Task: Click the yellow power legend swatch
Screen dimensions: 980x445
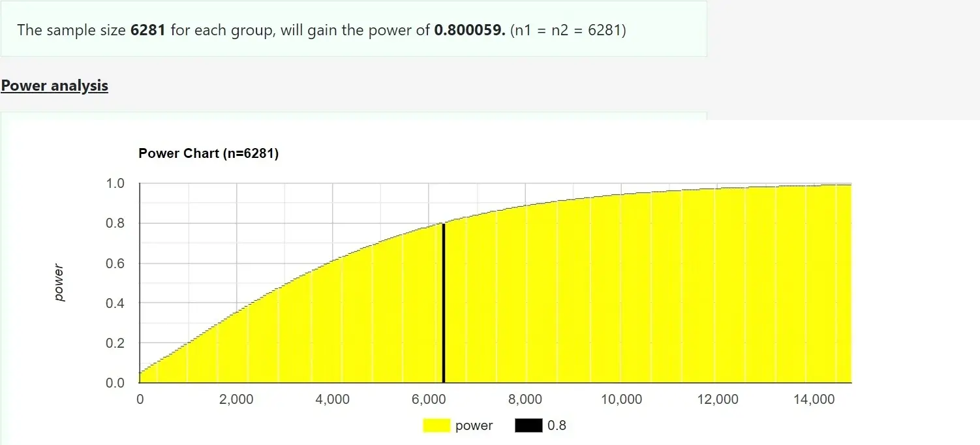Action: (x=436, y=426)
